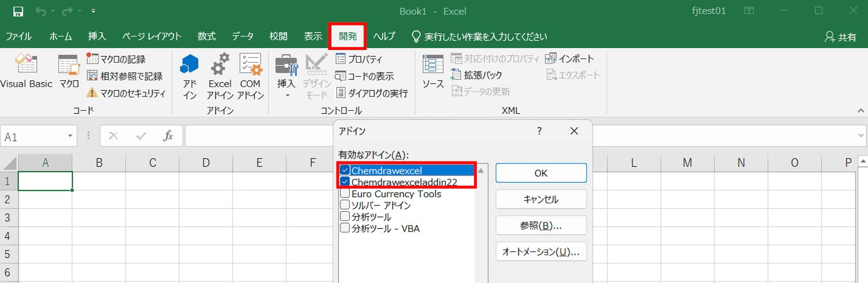
Task: Click the add-in list scroll up arrow
Action: 481,171
